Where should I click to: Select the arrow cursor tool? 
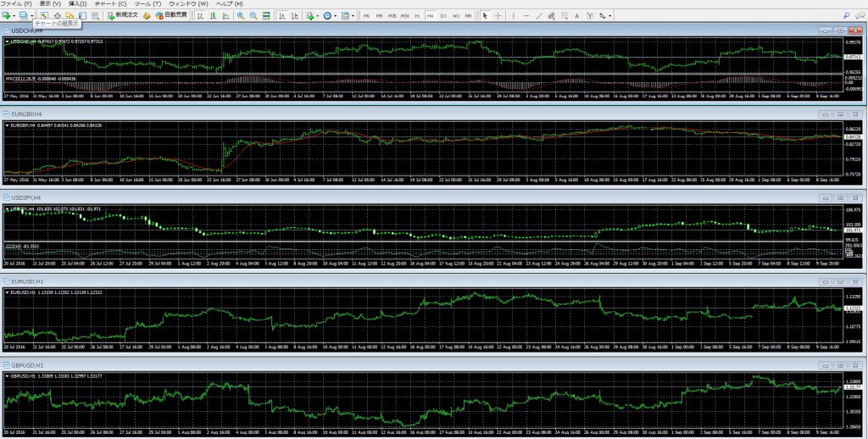coord(485,15)
